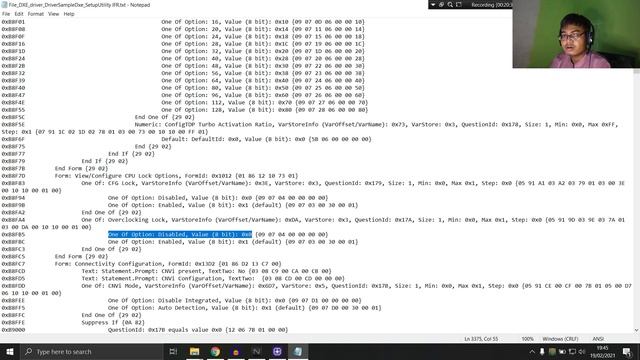The width and height of the screenshot is (640, 360).
Task: Click the purple plus app icon in taskbar
Action: tap(277, 351)
